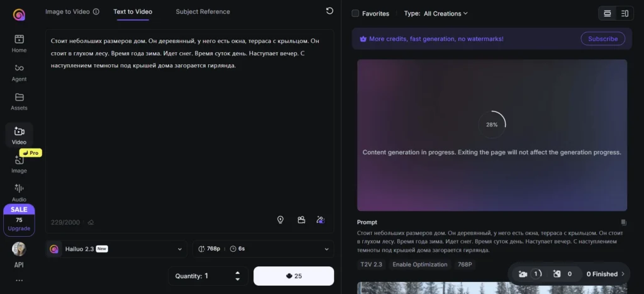Click the snowy forest video thumbnail
The height and width of the screenshot is (294, 644).
click(x=492, y=288)
